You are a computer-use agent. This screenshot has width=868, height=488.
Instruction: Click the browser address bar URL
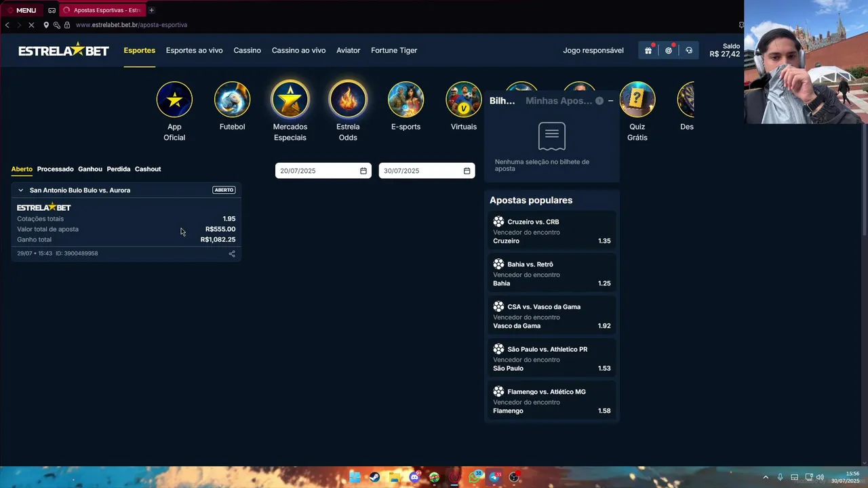tap(132, 25)
